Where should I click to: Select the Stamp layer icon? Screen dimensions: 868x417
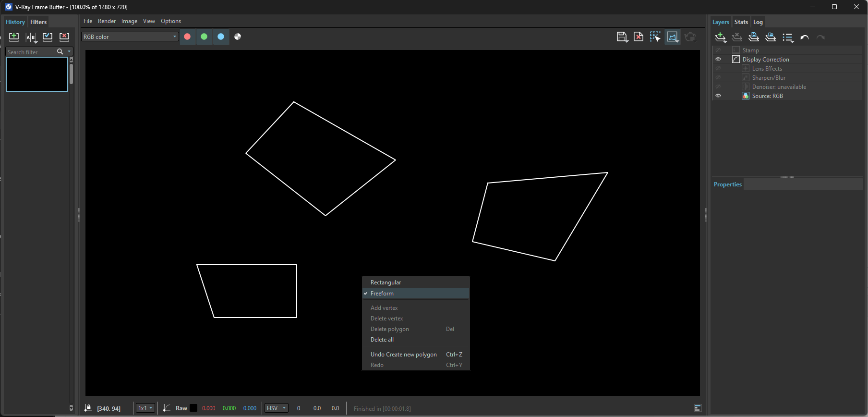[x=736, y=50]
